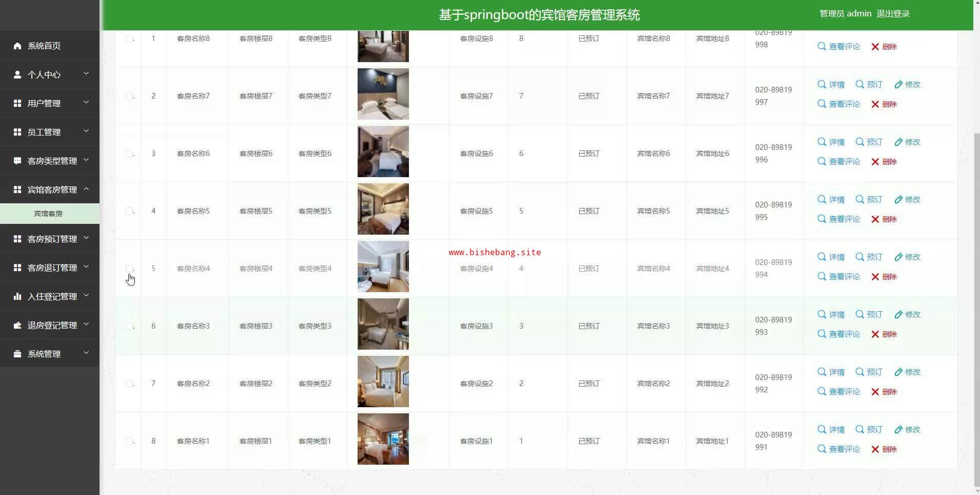Screen dimensions: 980x495
Task: Click 退出登录 link
Action: [x=893, y=14]
